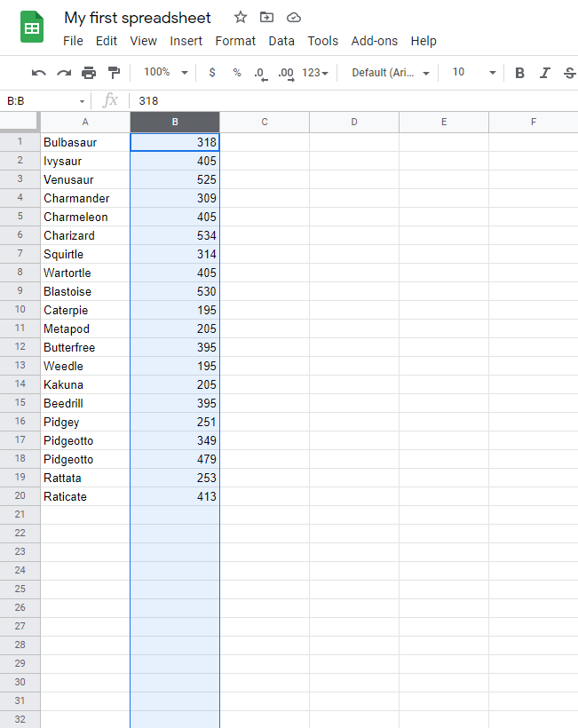Format as currency with dollar button
Viewport: 578px width, 728px height.
(x=212, y=73)
